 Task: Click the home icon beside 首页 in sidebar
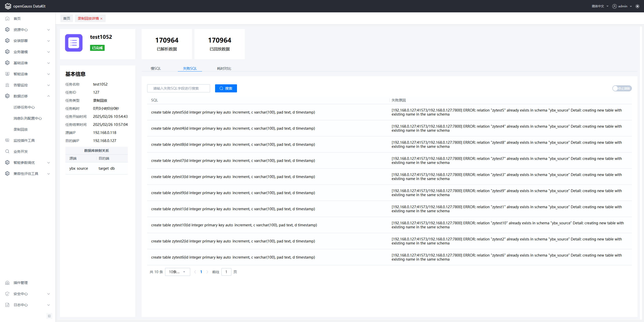point(7,19)
